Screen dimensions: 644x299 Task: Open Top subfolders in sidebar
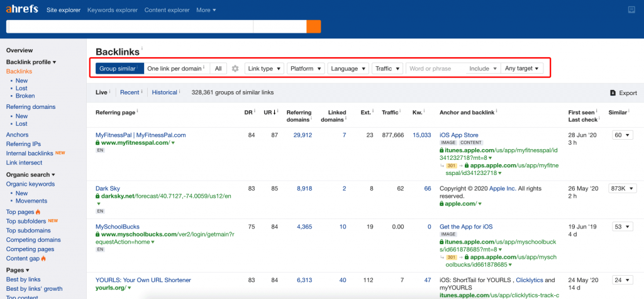26,222
